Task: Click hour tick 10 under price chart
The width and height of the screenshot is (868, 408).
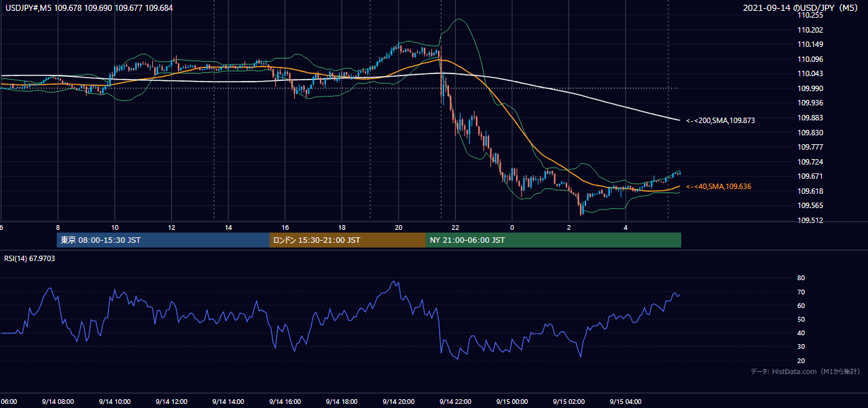Action: point(115,228)
